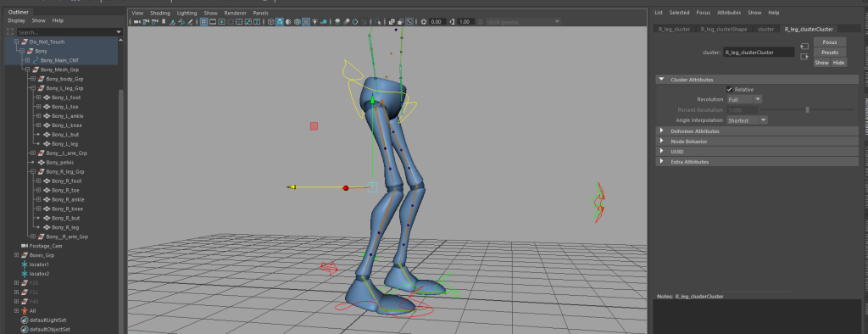Screen dimensions: 868x334
Task: Open the Attribute Editor Focus menu
Action: 703,12
